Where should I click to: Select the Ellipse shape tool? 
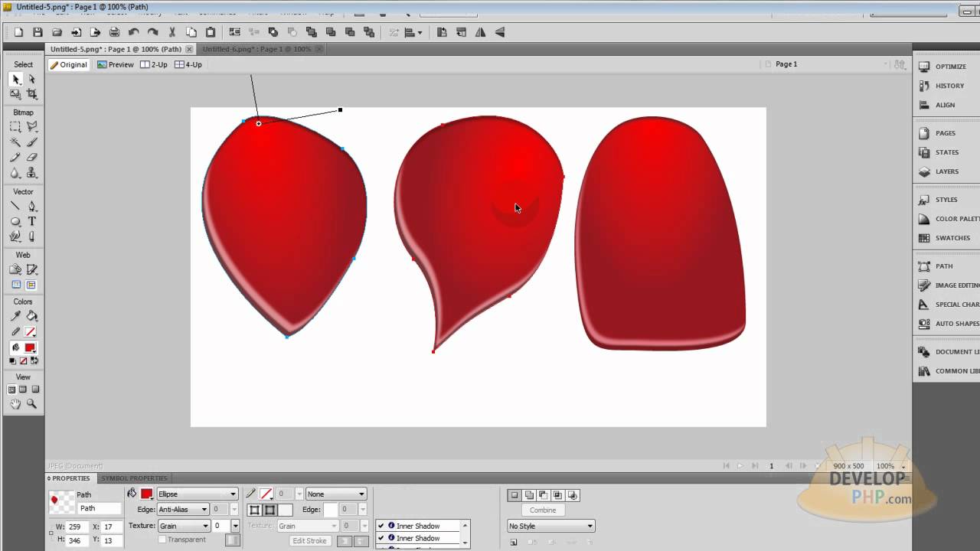[14, 221]
